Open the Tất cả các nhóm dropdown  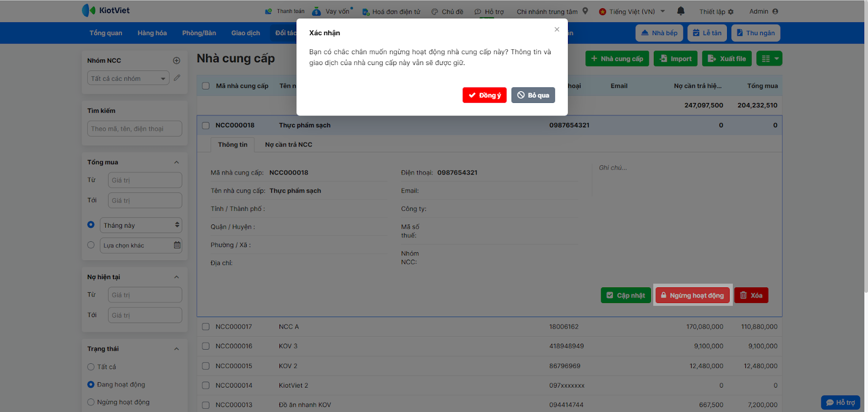click(129, 78)
